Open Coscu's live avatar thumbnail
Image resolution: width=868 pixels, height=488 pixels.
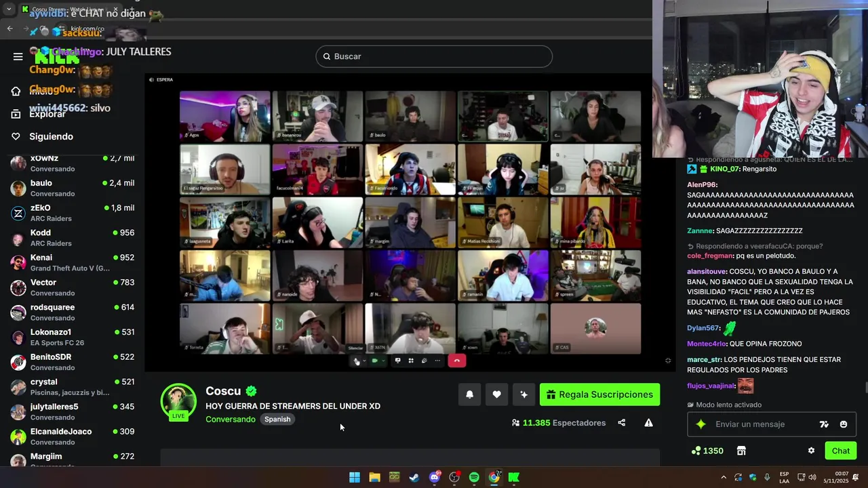coord(178,402)
